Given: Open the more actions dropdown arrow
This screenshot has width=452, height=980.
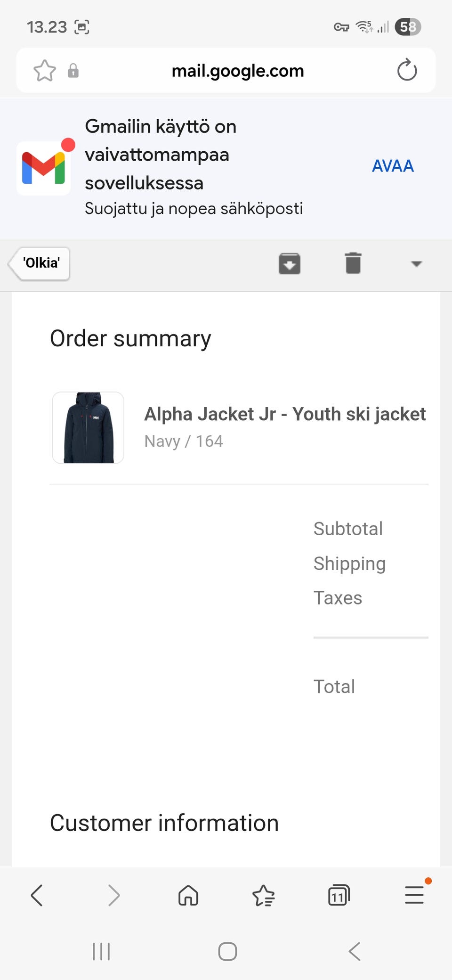Looking at the screenshot, I should 416,264.
